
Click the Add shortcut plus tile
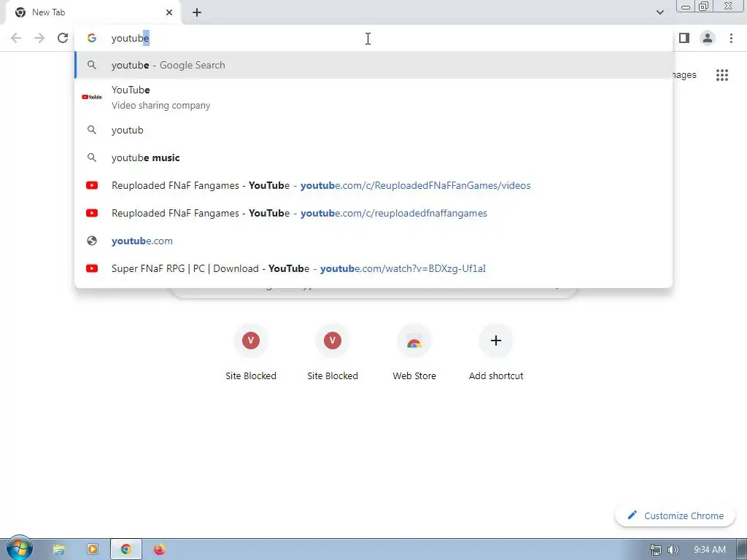pyautogui.click(x=496, y=354)
